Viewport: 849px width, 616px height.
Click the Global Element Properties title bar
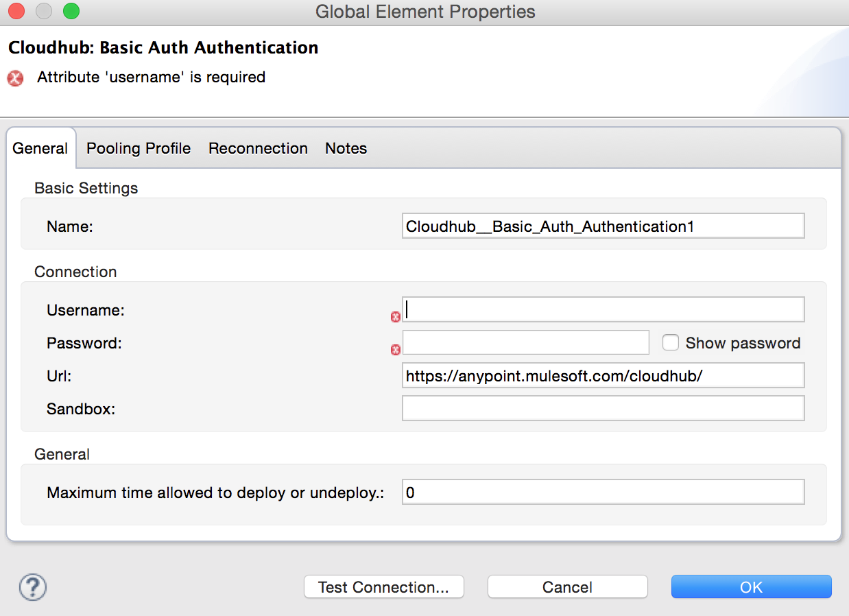click(x=424, y=11)
